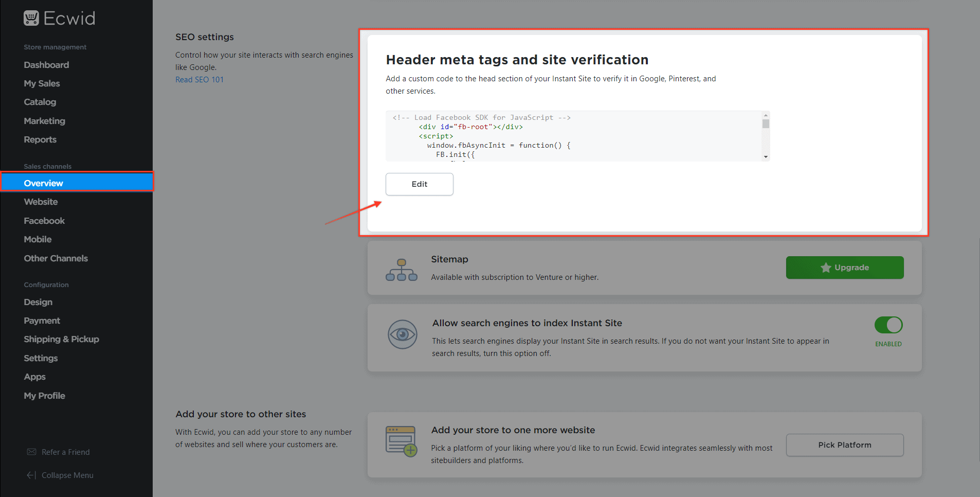Open the Design configuration page
Screen dimensions: 980x497
(38, 302)
